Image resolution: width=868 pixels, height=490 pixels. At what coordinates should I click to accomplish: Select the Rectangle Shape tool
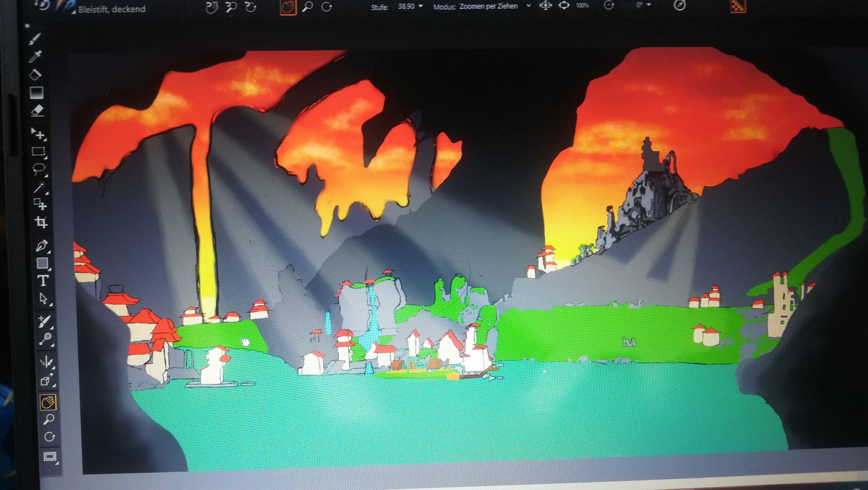click(42, 263)
